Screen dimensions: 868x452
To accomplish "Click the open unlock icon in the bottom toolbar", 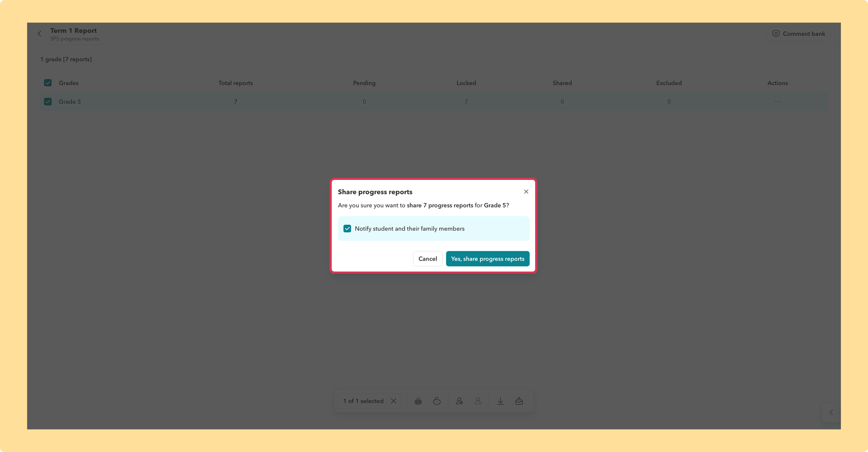I will tap(437, 401).
